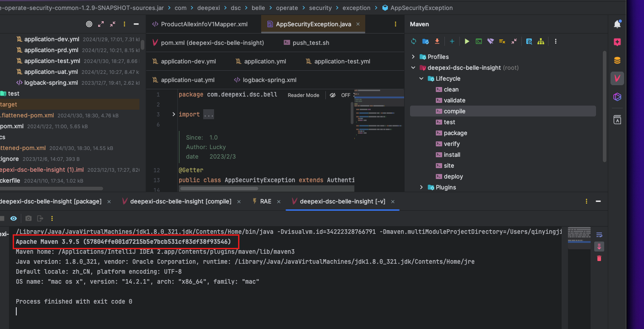
Task: Click Download Sources icon in Maven toolbar
Action: [437, 41]
